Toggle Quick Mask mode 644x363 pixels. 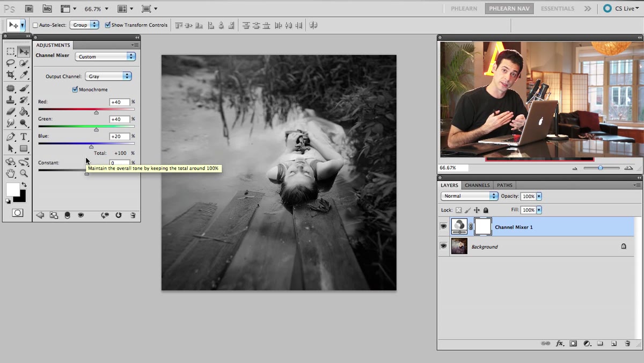point(18,213)
